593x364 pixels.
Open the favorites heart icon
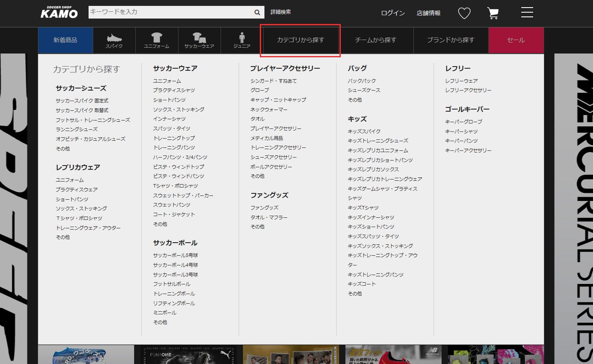tap(464, 13)
